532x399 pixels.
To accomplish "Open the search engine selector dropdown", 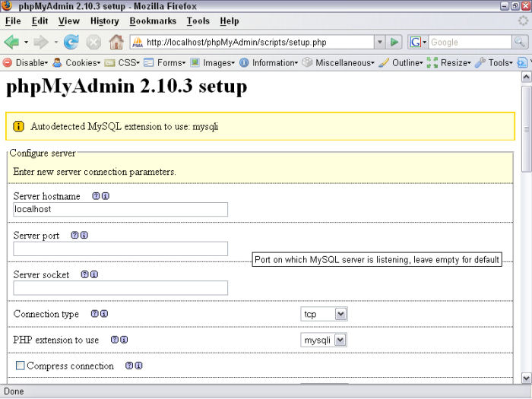I will tap(418, 42).
